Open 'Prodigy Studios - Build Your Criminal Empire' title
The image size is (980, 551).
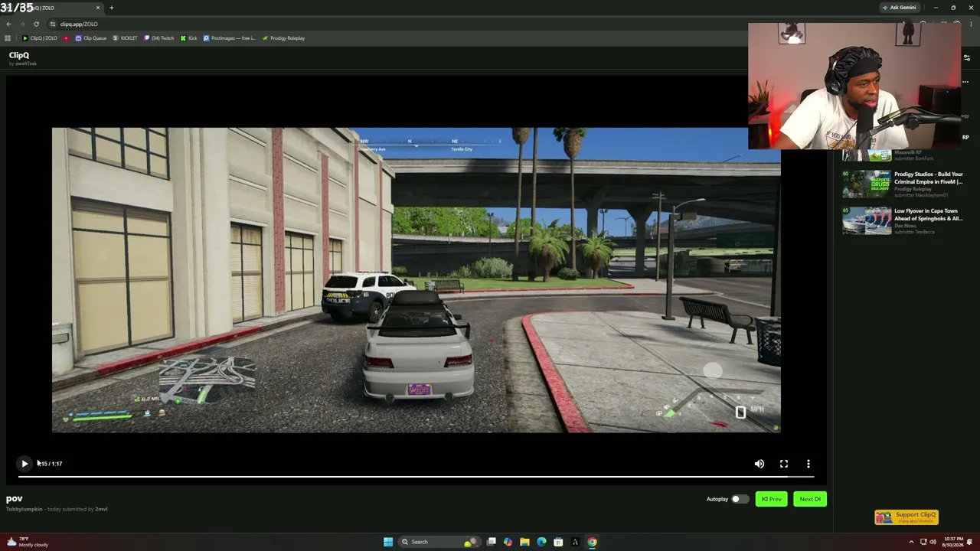coord(929,178)
